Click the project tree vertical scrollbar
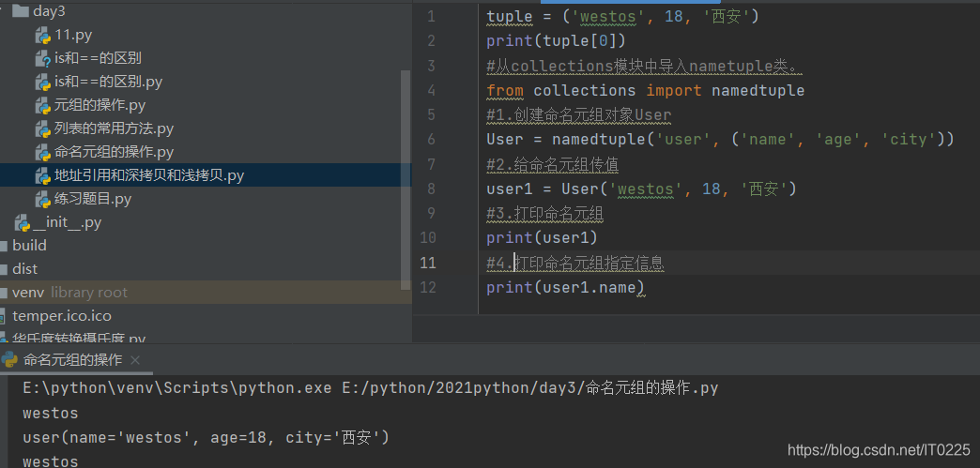 tap(405, 180)
